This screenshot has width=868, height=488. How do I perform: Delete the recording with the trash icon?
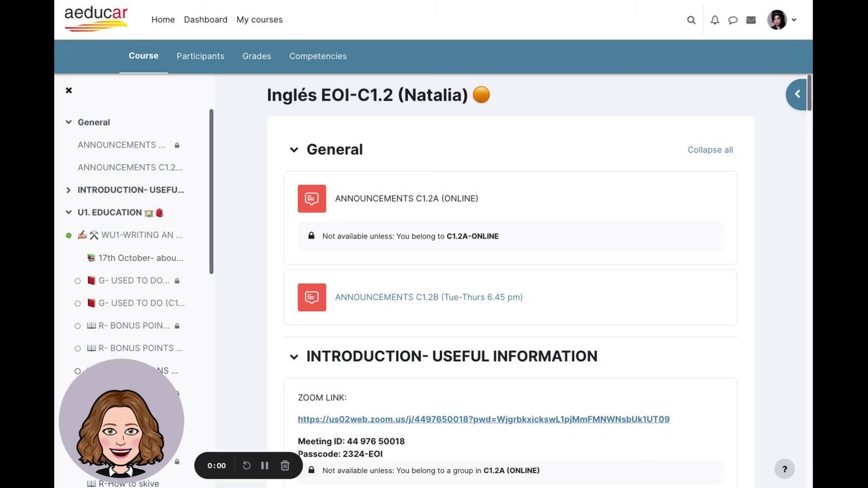[285, 466]
